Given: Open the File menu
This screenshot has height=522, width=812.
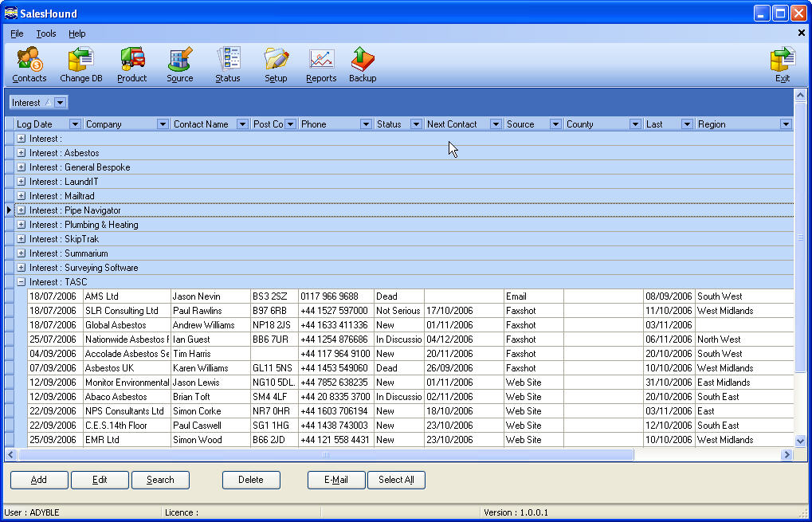Looking at the screenshot, I should pos(17,33).
